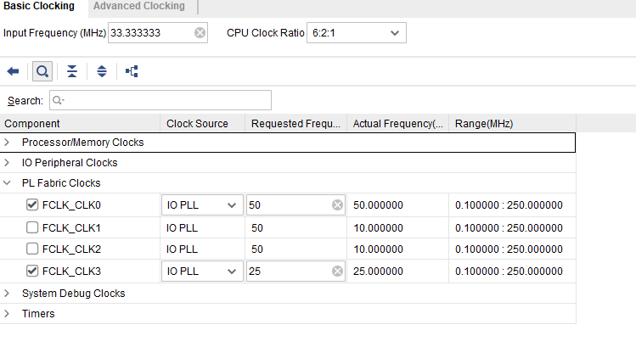Enable the FCLK_CLK2 checkbox
Screen dimensions: 636x364
click(32, 249)
